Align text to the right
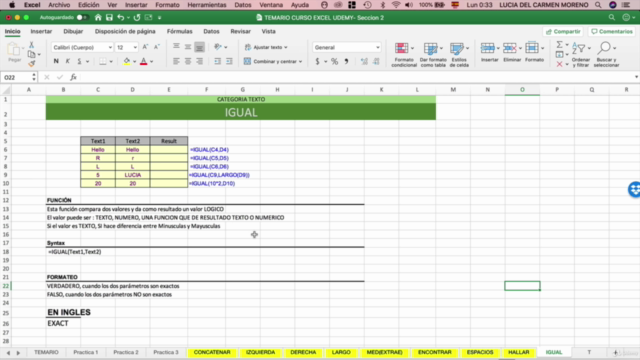This screenshot has height=360, width=640. click(200, 61)
